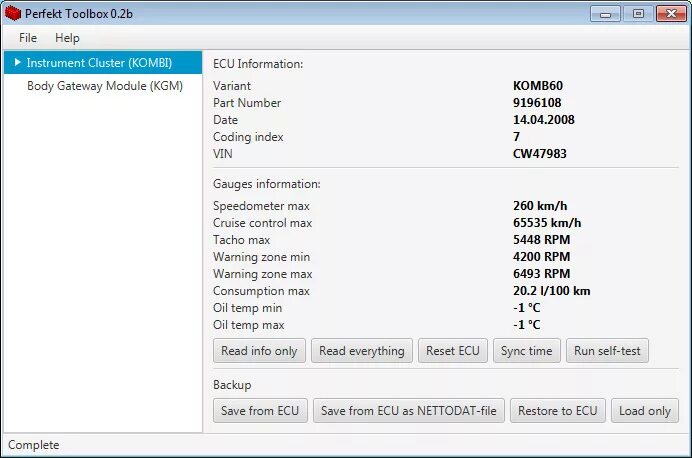Screen dimensions: 692x458
Task: Click the Oil temp min value -1 °C
Action: (x=527, y=308)
